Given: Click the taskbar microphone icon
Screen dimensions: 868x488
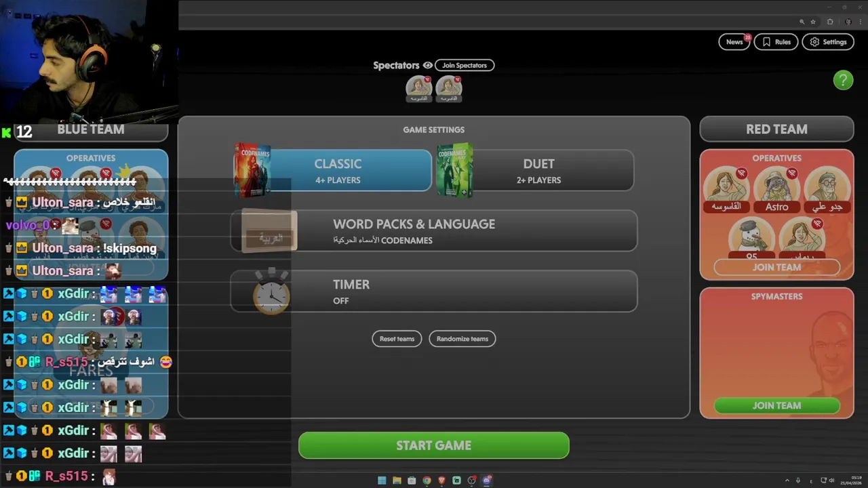Looking at the screenshot, I should tap(798, 481).
